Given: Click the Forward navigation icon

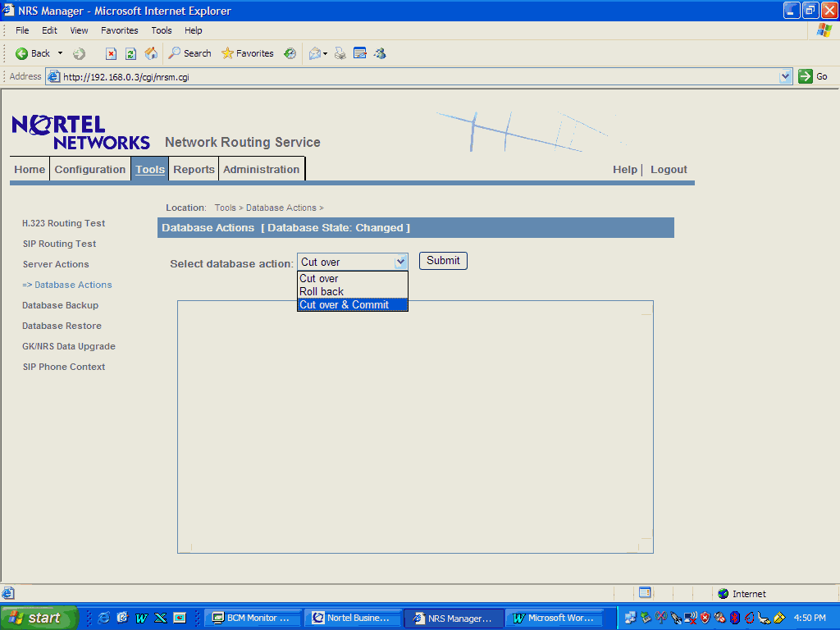Looking at the screenshot, I should 79,53.
